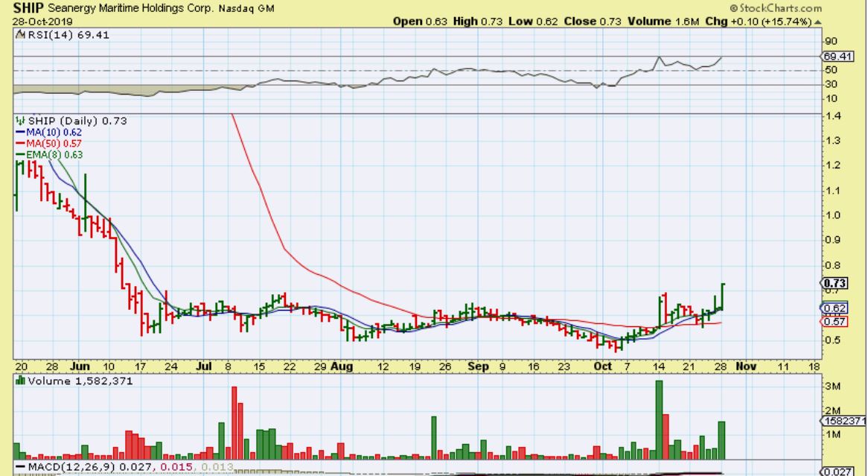Click the Seanergy Maritime Holdings Corp. name
Image resolution: width=868 pixels, height=476 pixels.
pos(130,9)
